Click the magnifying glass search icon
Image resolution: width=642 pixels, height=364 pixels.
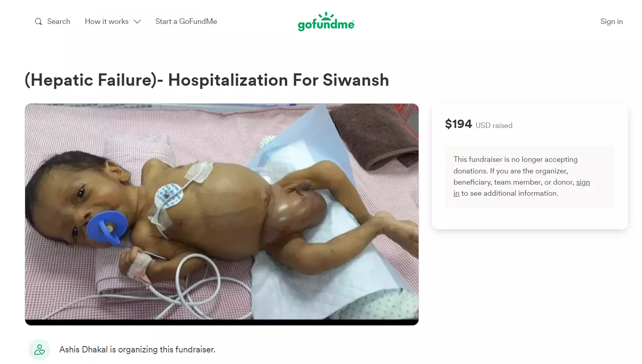click(38, 22)
